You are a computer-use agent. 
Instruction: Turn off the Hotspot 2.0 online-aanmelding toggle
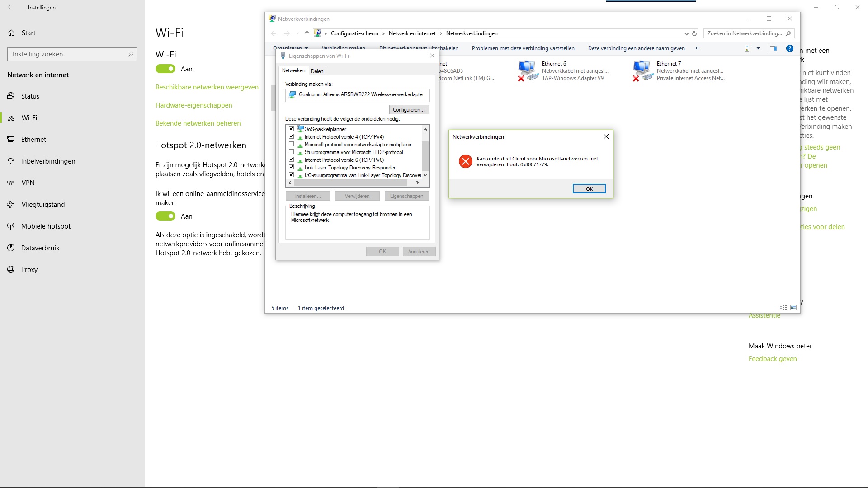[165, 216]
